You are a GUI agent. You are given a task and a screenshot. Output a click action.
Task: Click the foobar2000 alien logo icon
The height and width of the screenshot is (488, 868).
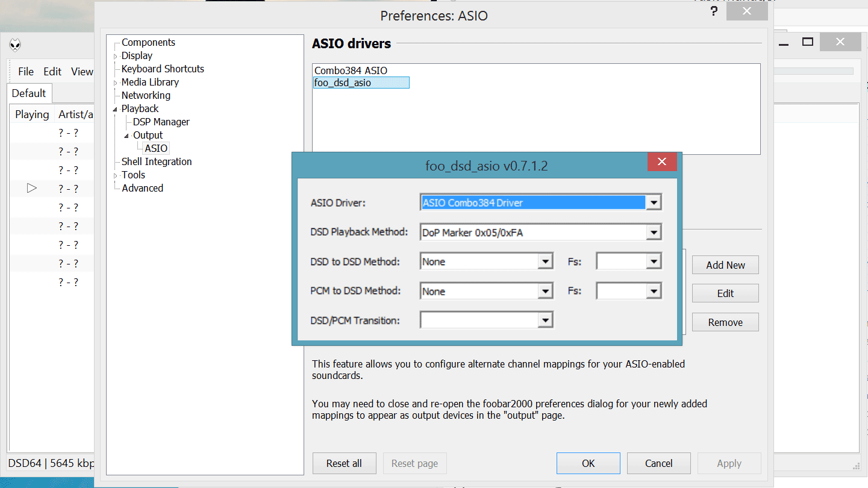click(15, 45)
